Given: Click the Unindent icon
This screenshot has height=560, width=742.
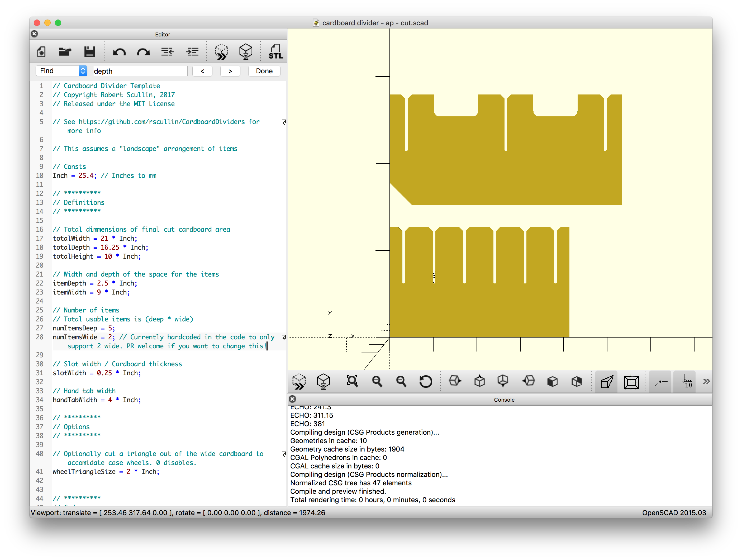Looking at the screenshot, I should pyautogui.click(x=167, y=52).
